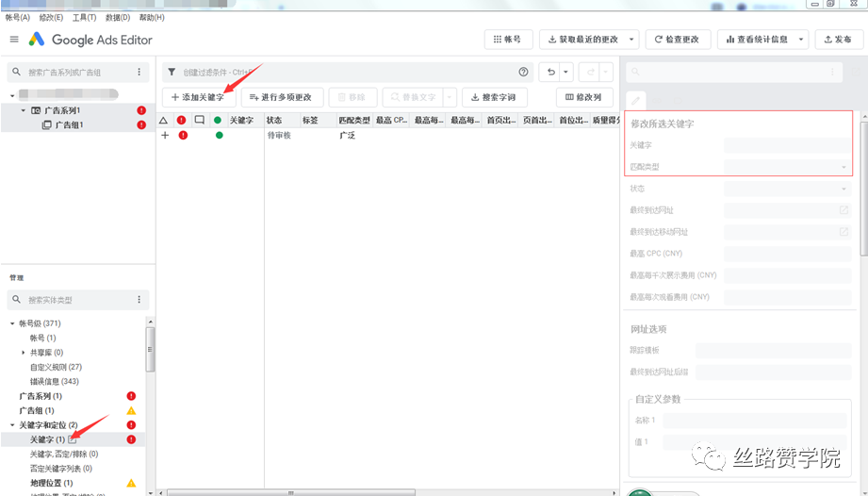
Task: Open the 修改(E) menu
Action: point(51,18)
